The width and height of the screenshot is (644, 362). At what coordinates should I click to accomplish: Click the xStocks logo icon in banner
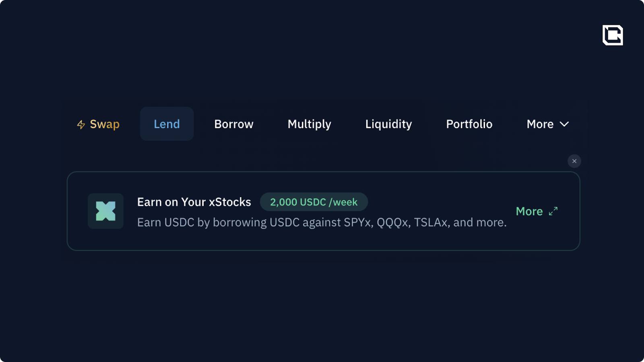click(105, 211)
